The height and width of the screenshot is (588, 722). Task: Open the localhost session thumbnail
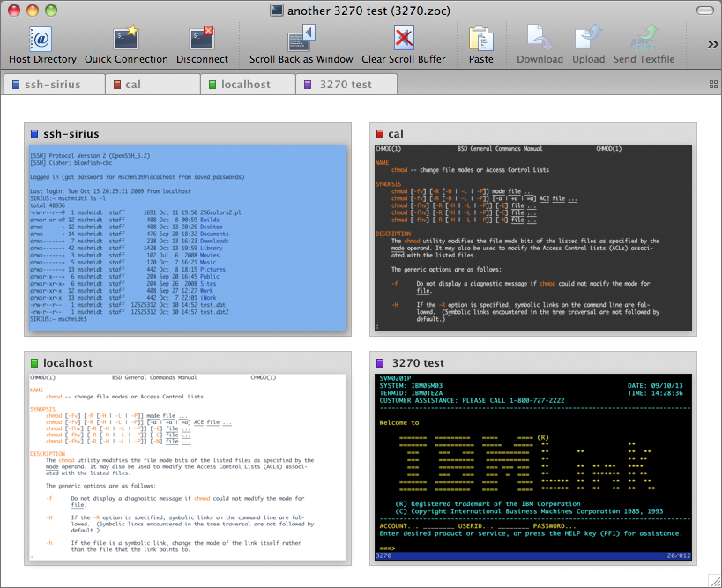pos(188,467)
